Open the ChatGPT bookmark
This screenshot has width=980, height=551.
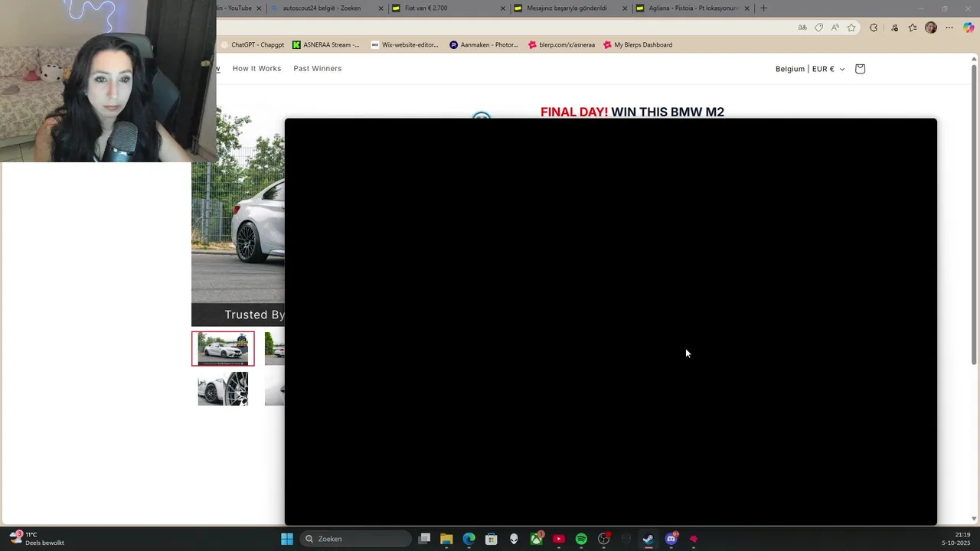click(252, 45)
